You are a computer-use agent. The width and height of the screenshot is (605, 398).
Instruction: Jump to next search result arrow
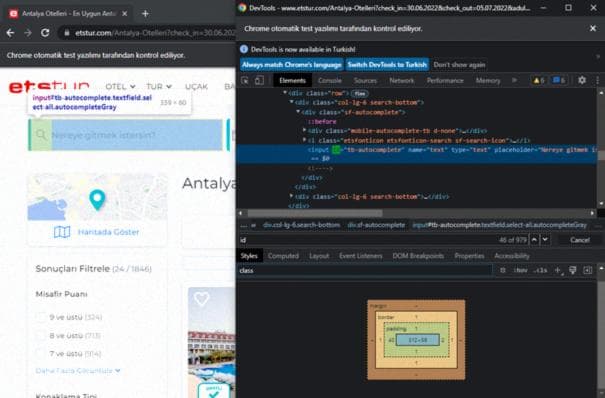coord(545,240)
